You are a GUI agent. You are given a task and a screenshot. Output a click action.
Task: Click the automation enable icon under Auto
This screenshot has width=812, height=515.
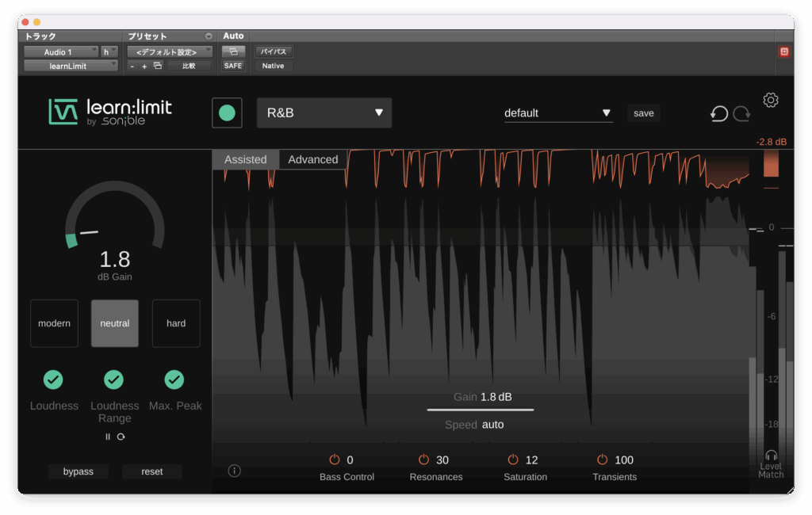234,51
